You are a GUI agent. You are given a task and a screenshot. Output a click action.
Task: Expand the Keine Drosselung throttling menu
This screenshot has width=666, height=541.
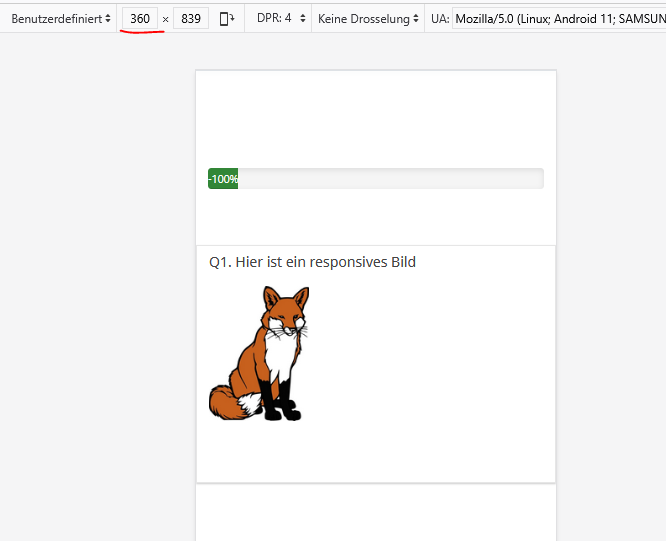coord(368,18)
